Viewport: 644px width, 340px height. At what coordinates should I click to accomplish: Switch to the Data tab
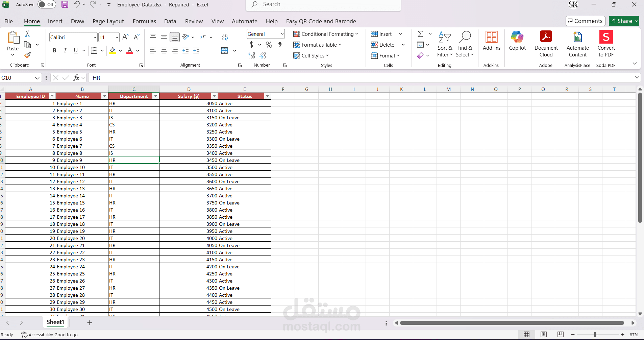[170, 21]
